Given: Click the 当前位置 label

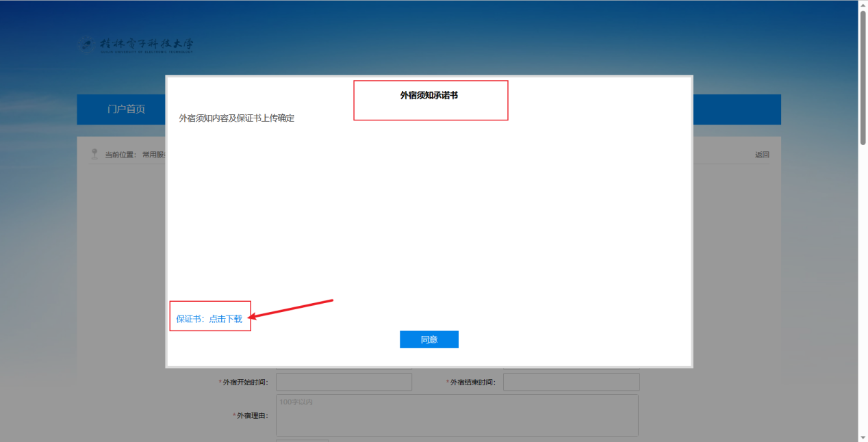Looking at the screenshot, I should [120, 155].
